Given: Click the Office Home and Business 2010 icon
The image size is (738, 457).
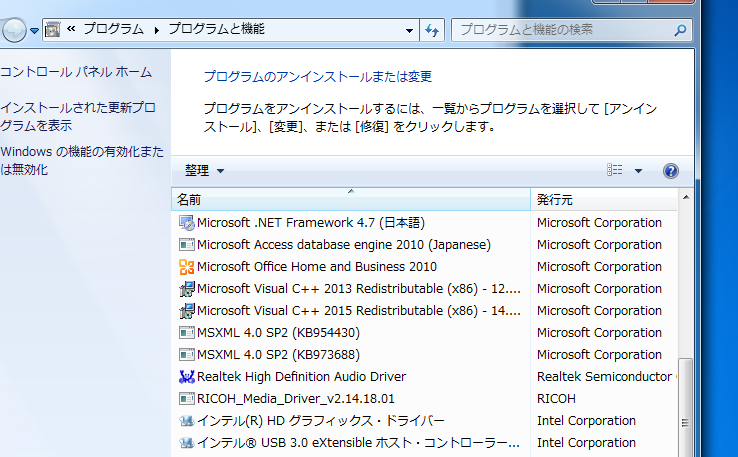Looking at the screenshot, I should (x=186, y=267).
